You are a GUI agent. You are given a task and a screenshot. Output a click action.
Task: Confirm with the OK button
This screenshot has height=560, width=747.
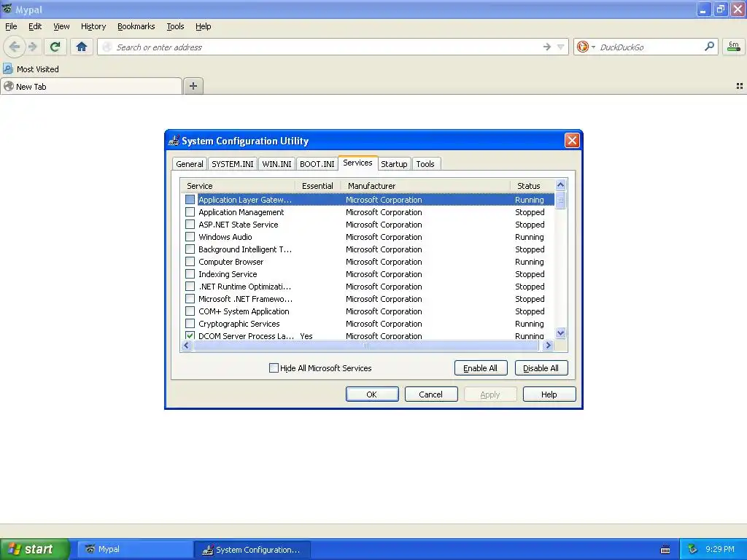(372, 394)
